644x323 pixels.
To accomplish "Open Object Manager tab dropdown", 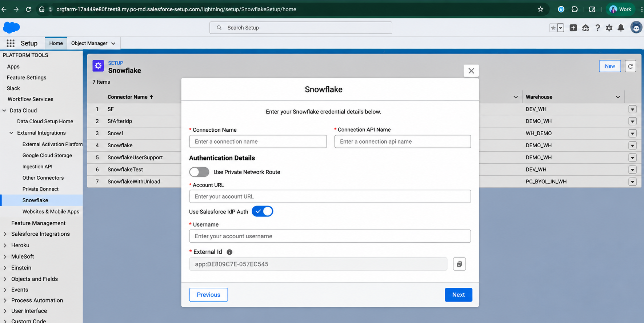I will (x=113, y=44).
